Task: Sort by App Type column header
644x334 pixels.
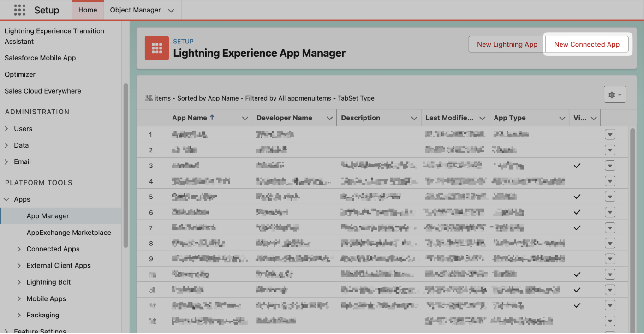Action: tap(509, 118)
